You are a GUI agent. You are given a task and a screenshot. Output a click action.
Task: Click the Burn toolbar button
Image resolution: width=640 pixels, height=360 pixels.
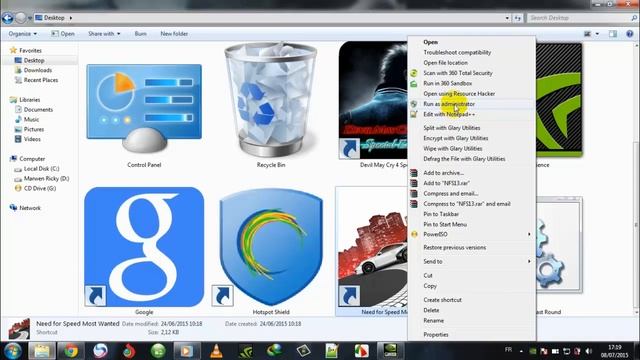point(140,34)
